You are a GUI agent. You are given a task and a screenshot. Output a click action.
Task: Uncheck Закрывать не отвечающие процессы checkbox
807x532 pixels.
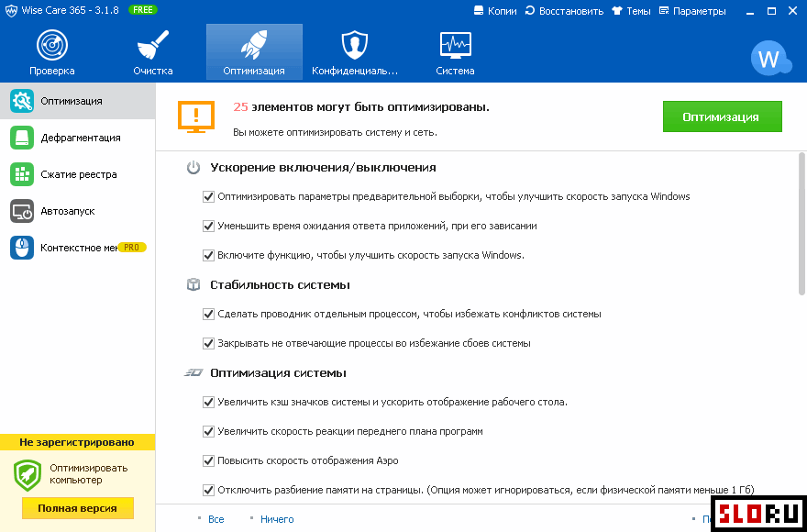click(x=208, y=344)
